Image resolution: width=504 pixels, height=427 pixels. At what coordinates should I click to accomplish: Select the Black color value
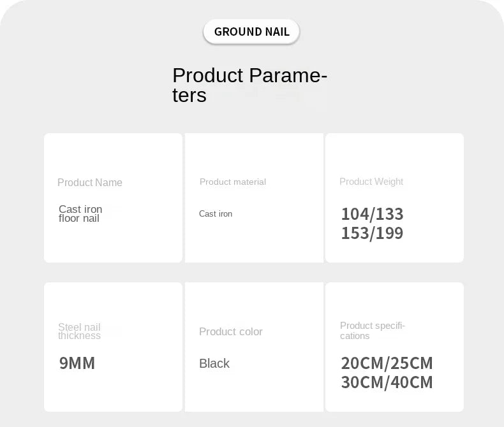click(214, 363)
